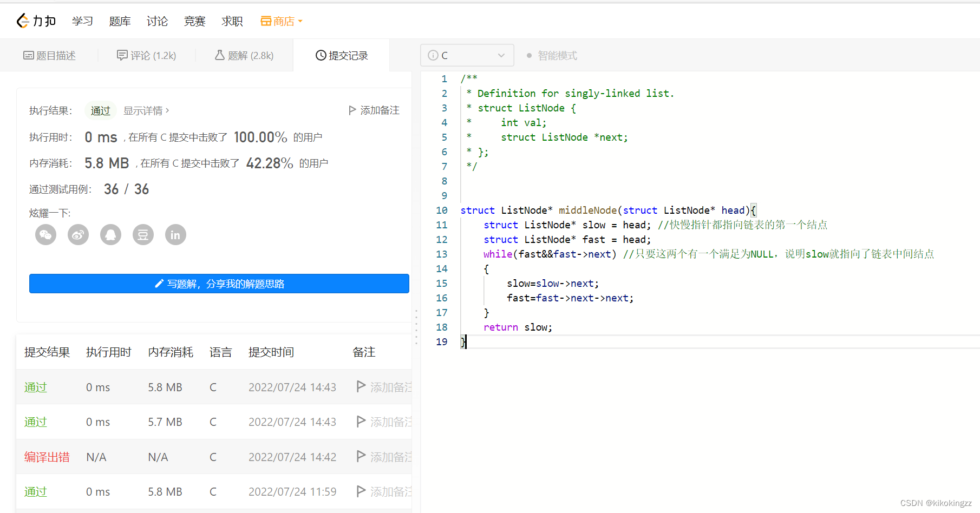Image resolution: width=980 pixels, height=513 pixels.
Task: Expand the 商店 store menu
Action: (x=282, y=21)
